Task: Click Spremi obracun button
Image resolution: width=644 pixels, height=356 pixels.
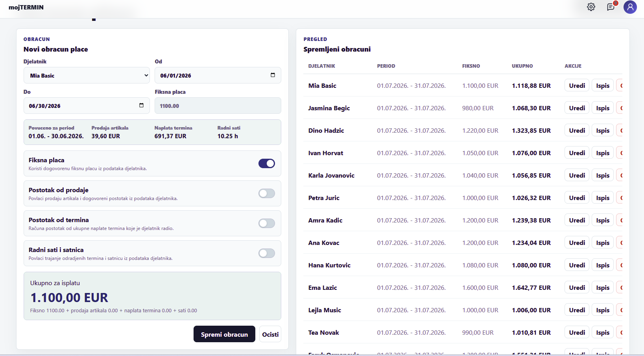Action: 224,334
